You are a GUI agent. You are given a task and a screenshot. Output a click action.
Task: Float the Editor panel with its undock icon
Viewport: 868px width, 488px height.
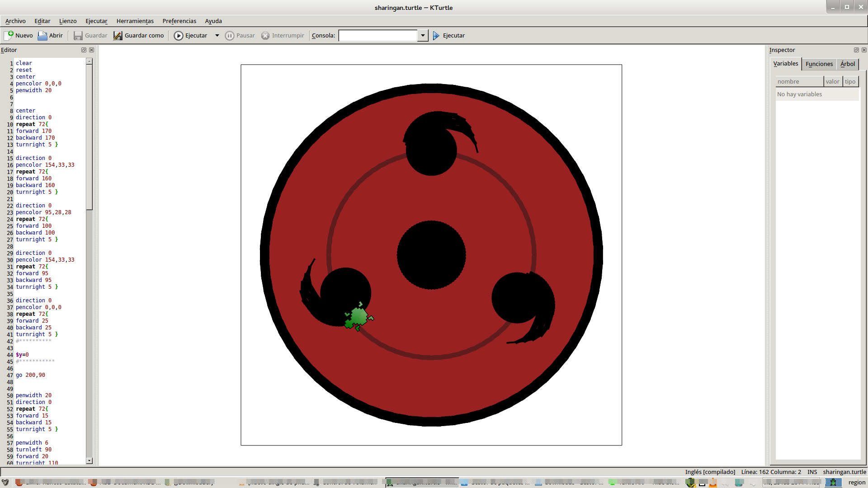[84, 50]
